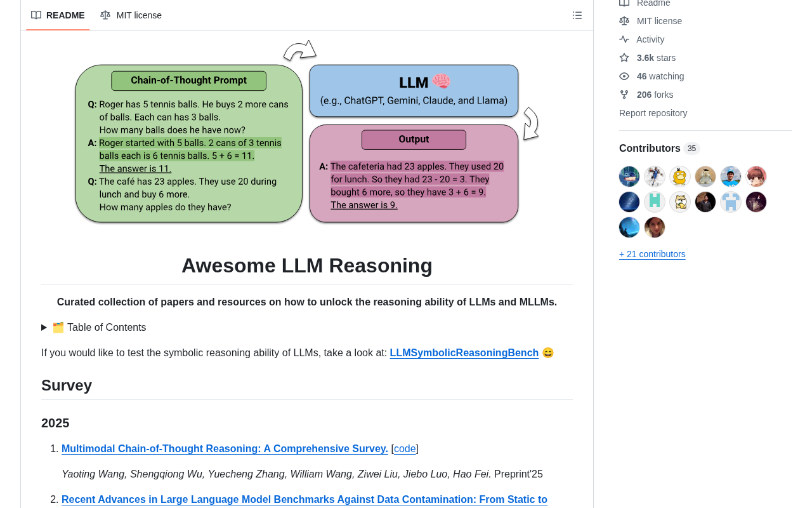Click the Yaoting Wang authors line
The height and width of the screenshot is (508, 812).
[x=302, y=474]
